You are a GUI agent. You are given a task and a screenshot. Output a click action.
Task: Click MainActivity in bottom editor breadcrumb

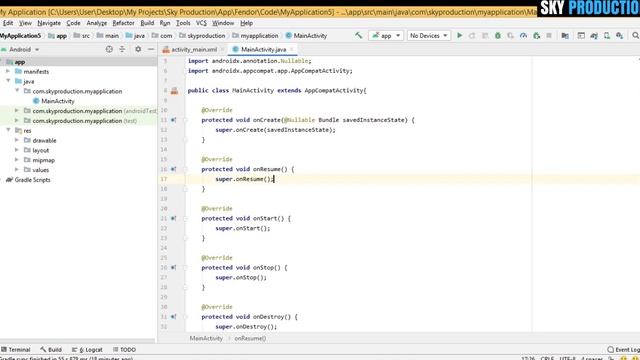tap(206, 338)
